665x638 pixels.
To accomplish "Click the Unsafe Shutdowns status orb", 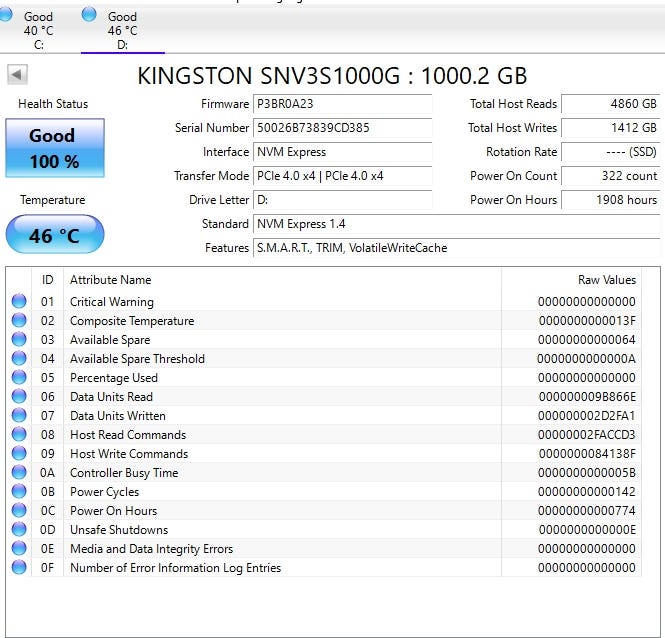I will pos(19,530).
